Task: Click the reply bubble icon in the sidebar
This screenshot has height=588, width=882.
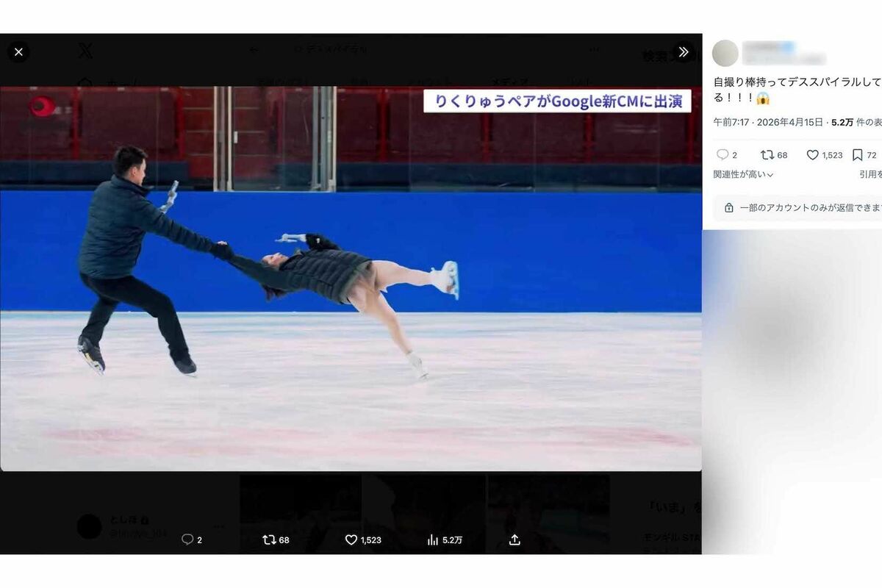Action: point(723,155)
